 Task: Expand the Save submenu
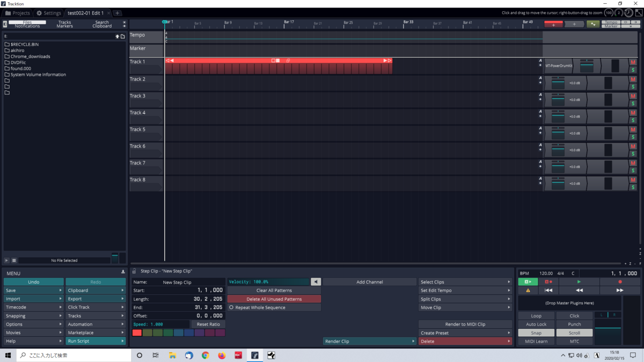[33, 290]
